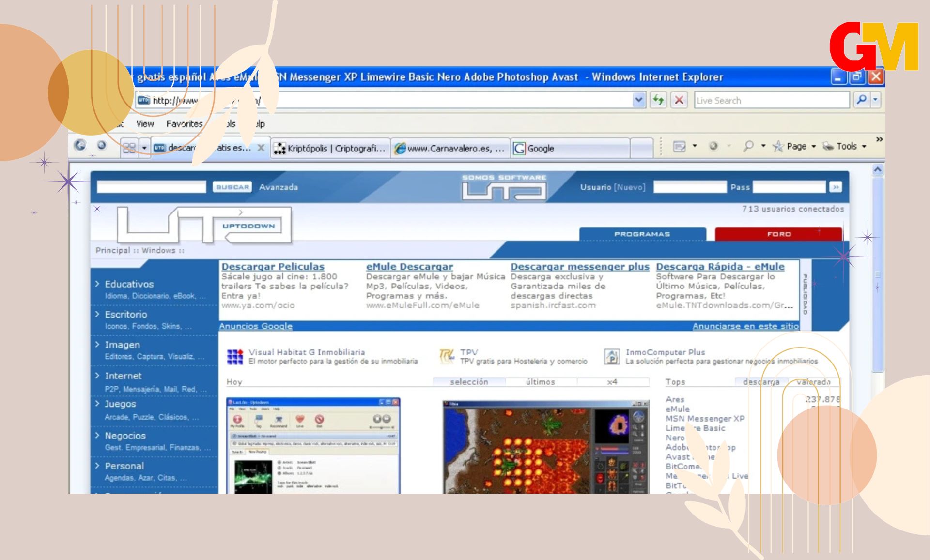Select the PROGRAMAS site tab

(x=642, y=234)
